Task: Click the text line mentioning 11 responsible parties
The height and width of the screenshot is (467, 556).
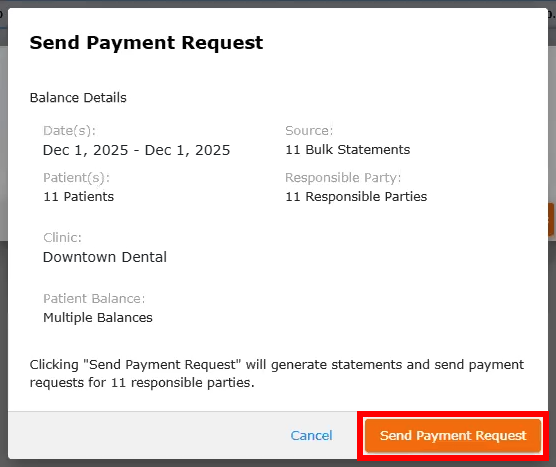Action: pos(142,383)
